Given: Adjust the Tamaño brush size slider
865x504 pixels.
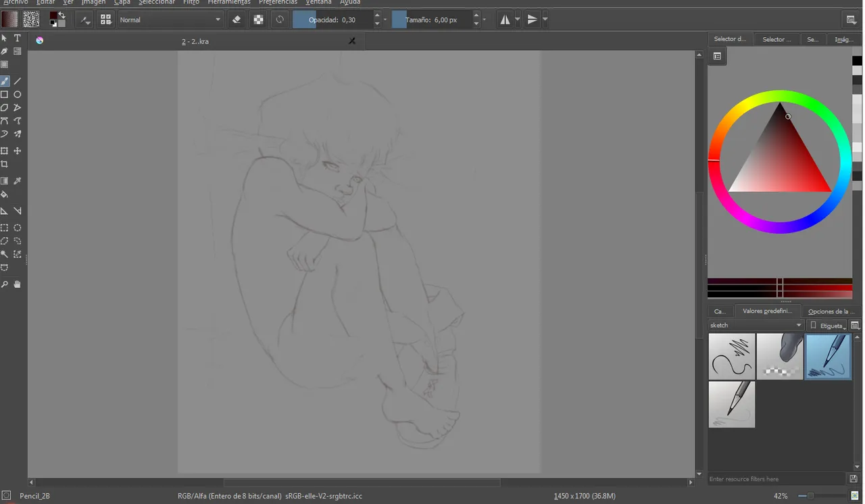Looking at the screenshot, I should point(431,20).
